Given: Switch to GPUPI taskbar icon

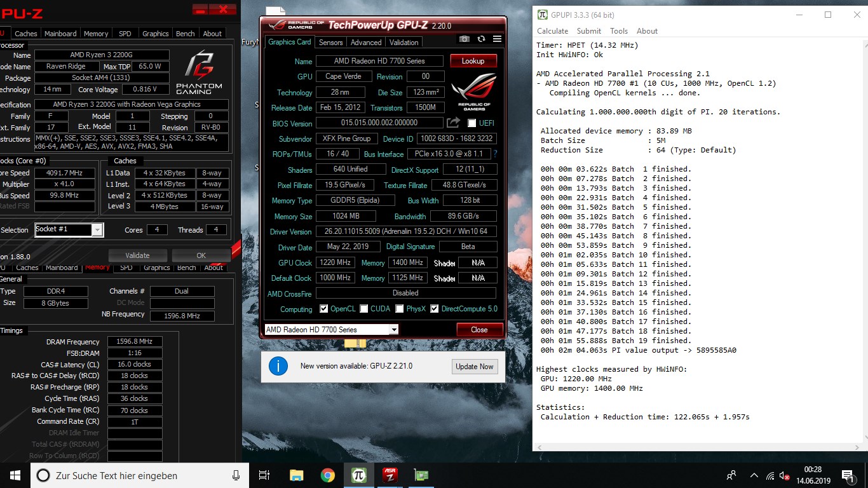Looking at the screenshot, I should tap(358, 475).
